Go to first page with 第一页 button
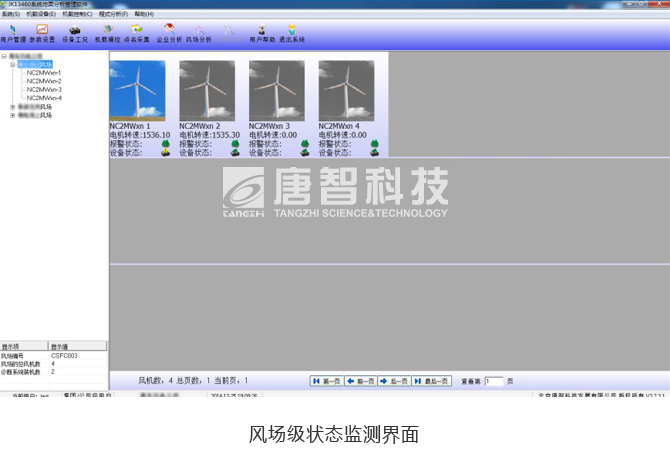Image resolution: width=670 pixels, height=450 pixels. [326, 381]
